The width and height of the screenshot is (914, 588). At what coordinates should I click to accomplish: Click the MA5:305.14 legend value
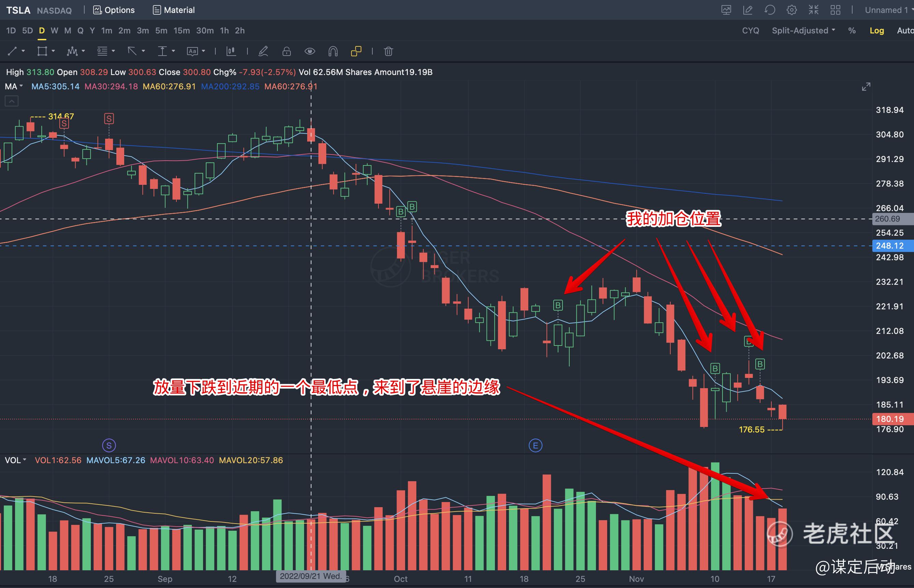(x=55, y=86)
